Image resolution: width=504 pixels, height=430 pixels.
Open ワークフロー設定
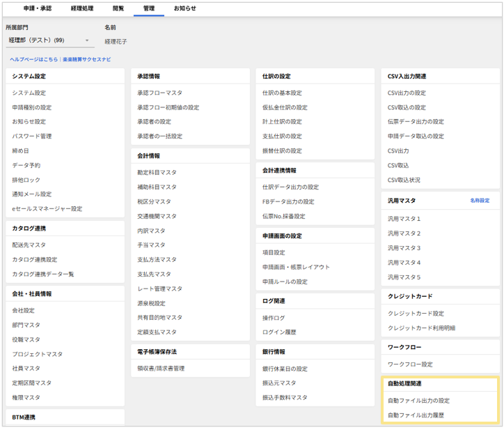(410, 364)
